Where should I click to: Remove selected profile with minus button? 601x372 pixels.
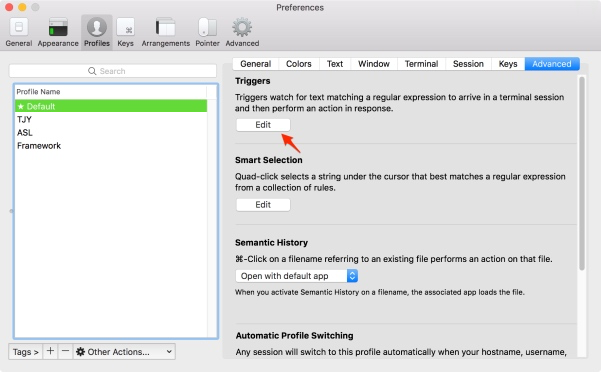[x=66, y=351]
